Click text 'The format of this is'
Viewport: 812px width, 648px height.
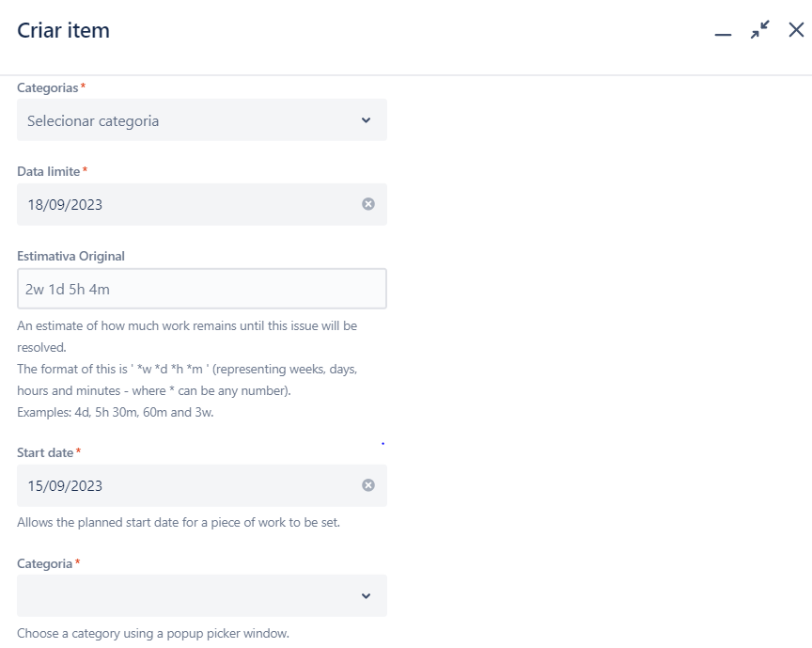coord(72,369)
